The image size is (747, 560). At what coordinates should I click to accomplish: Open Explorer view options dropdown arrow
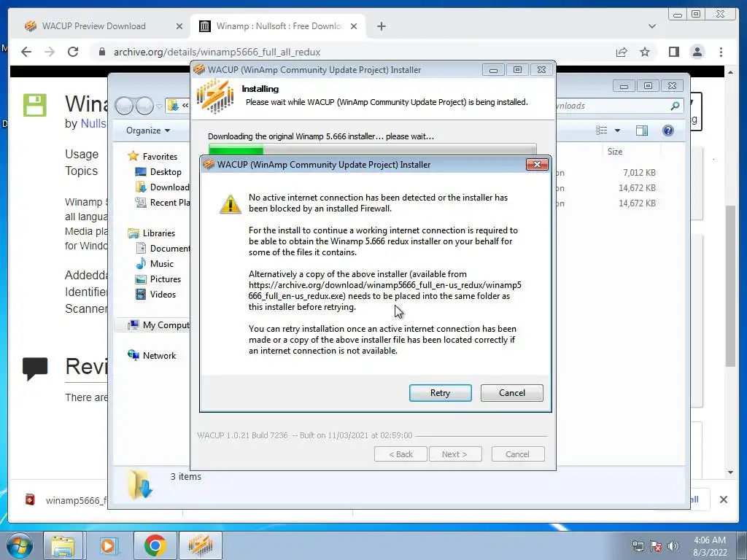617,131
